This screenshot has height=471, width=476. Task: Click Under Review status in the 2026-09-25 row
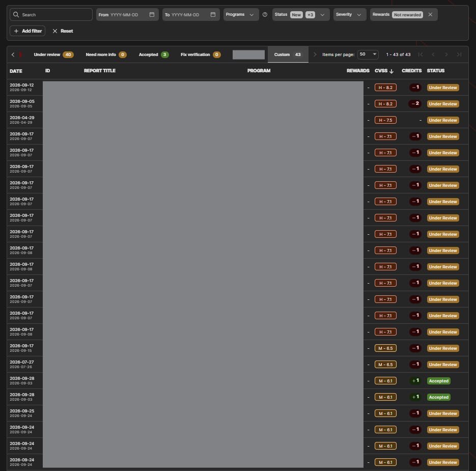tap(443, 413)
